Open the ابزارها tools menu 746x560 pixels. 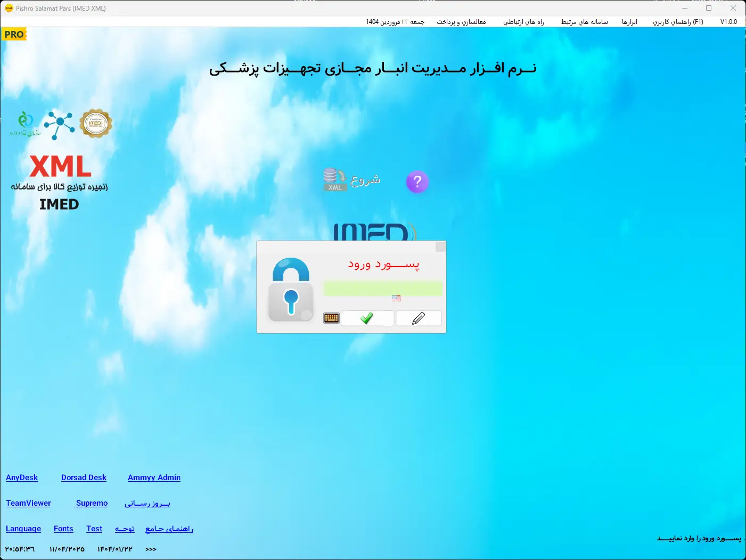point(629,22)
